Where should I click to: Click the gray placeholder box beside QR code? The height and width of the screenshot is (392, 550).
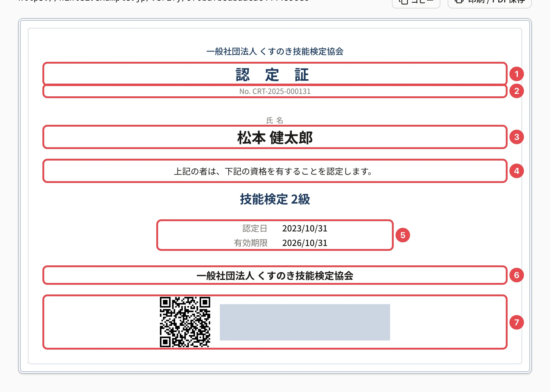pos(305,322)
